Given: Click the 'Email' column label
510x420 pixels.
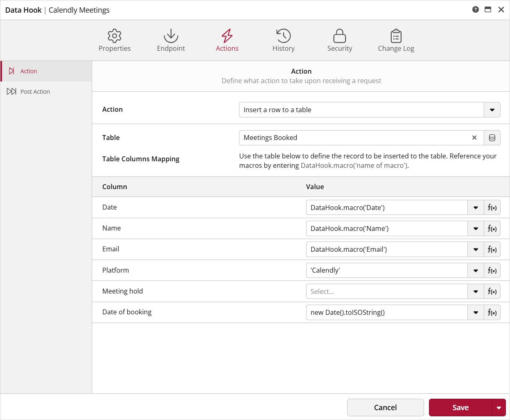Looking at the screenshot, I should point(111,249).
